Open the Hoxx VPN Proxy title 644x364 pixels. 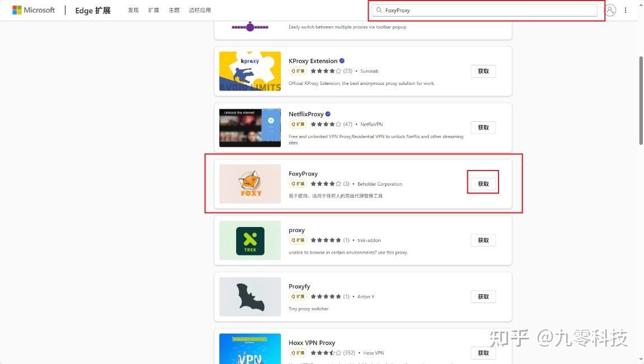tap(312, 343)
